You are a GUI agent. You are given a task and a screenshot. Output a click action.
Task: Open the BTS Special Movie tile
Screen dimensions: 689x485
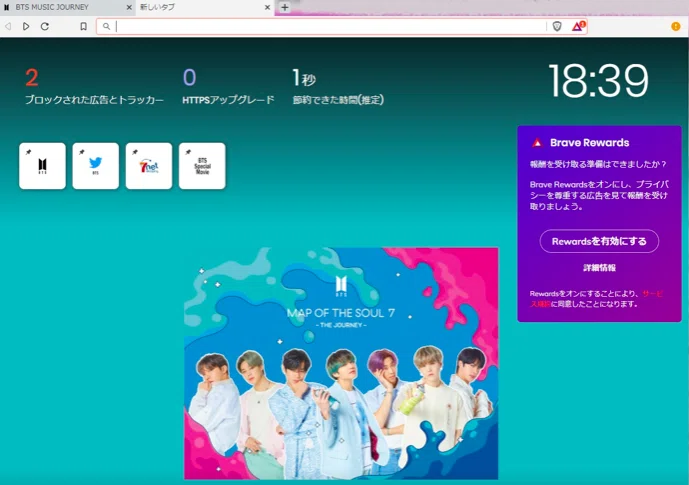pos(202,166)
